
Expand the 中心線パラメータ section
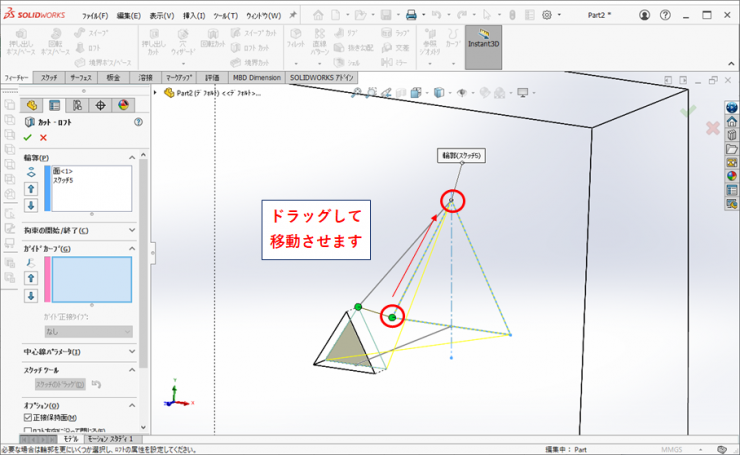point(130,352)
